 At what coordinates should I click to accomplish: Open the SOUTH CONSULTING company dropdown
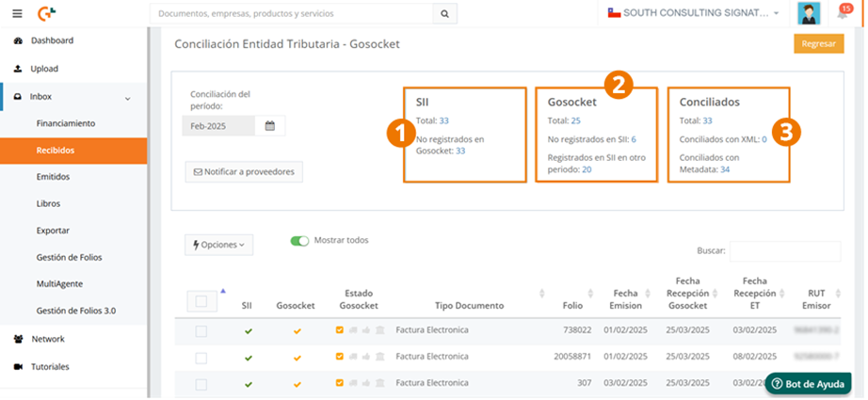pos(694,13)
